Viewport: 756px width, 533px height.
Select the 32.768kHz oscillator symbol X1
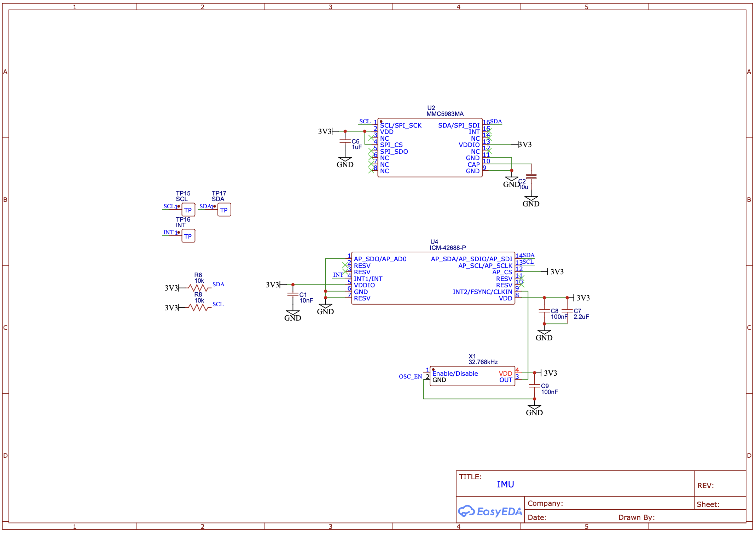472,376
